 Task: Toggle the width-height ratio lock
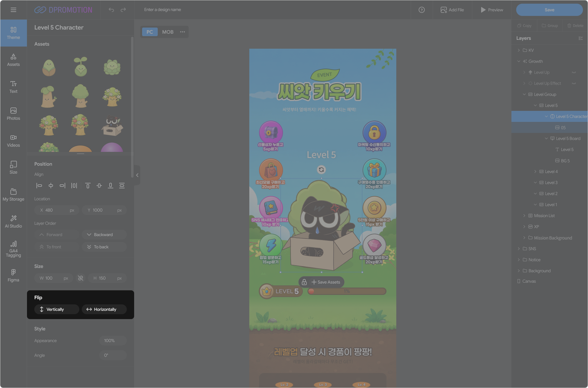pos(81,278)
